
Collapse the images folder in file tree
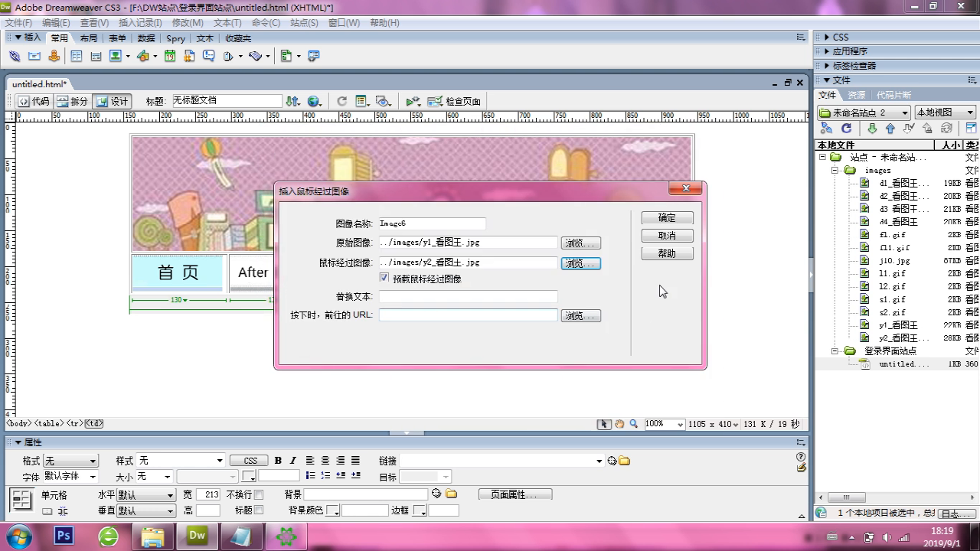coord(835,171)
